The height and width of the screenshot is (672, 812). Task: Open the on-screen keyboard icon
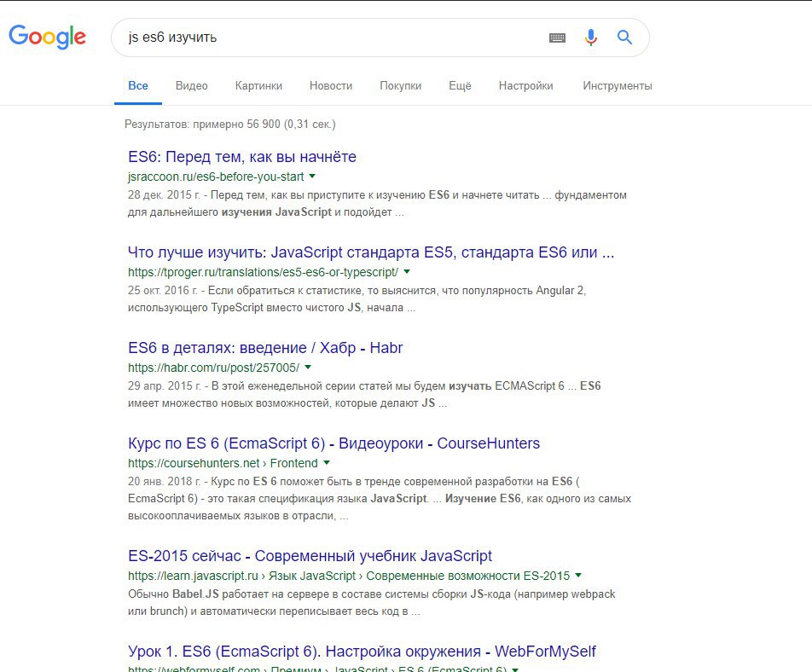(x=557, y=38)
